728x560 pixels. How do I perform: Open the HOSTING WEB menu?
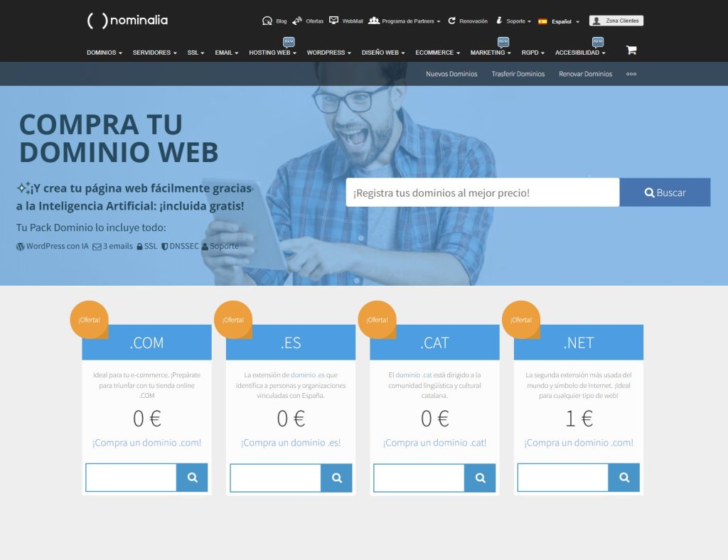272,53
